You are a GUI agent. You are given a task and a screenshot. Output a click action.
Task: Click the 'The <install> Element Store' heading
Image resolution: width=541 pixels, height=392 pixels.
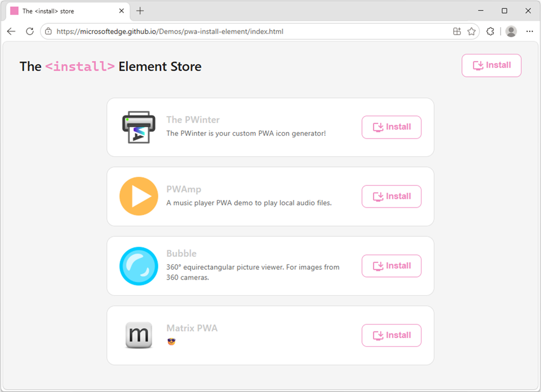click(110, 67)
